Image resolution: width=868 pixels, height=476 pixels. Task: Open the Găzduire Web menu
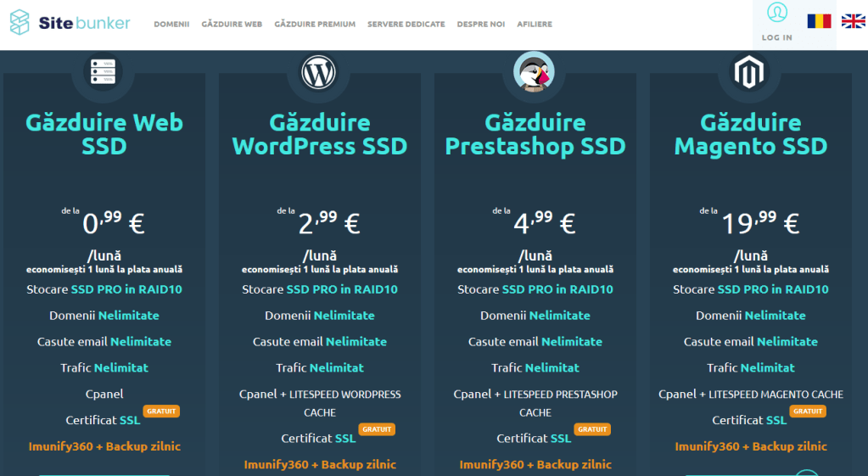click(232, 25)
